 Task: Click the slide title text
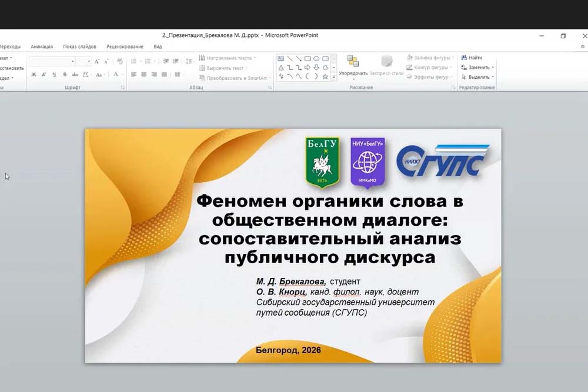tap(330, 229)
